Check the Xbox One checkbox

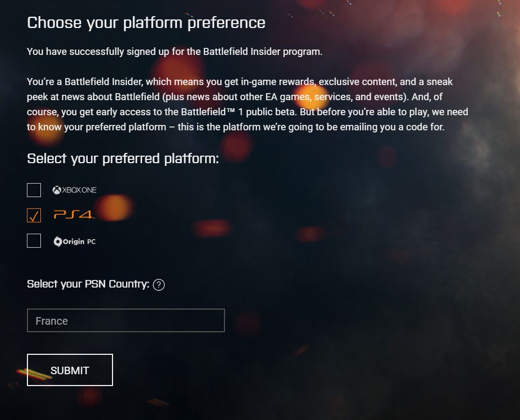click(x=33, y=190)
